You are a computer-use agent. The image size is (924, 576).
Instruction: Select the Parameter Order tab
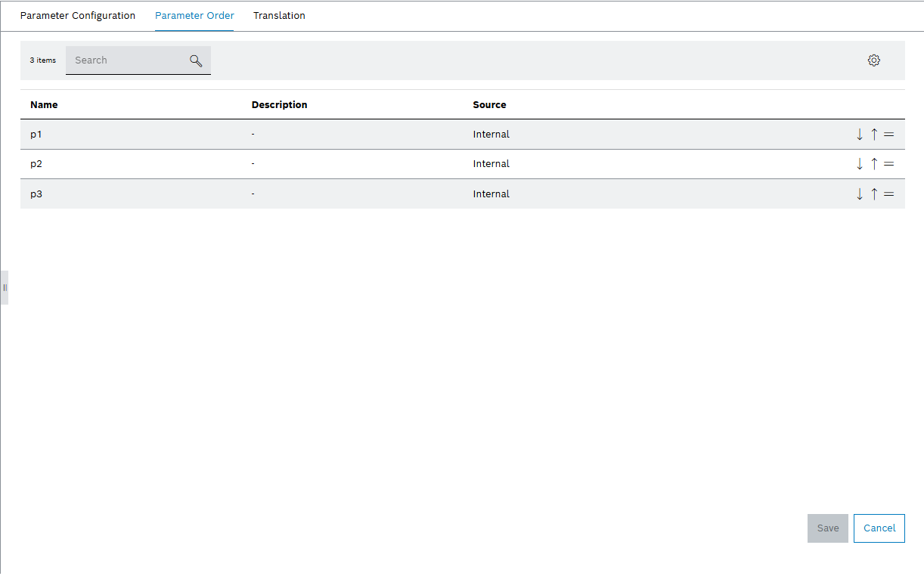[194, 15]
